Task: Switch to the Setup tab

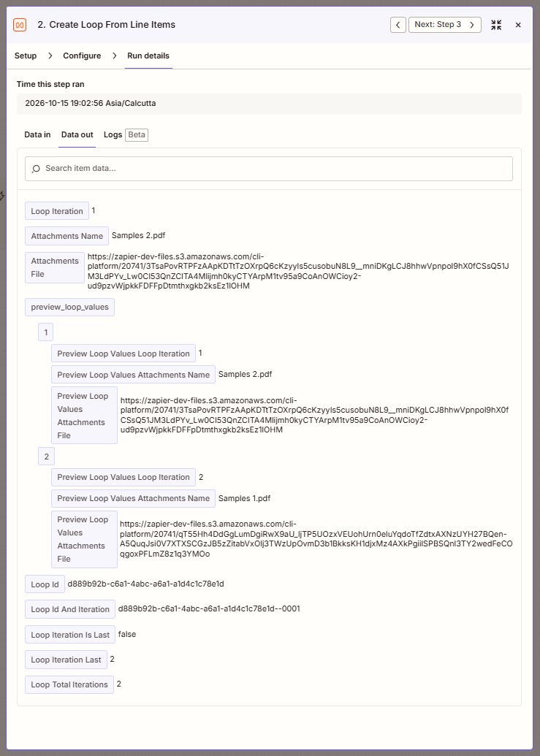Action: click(26, 56)
